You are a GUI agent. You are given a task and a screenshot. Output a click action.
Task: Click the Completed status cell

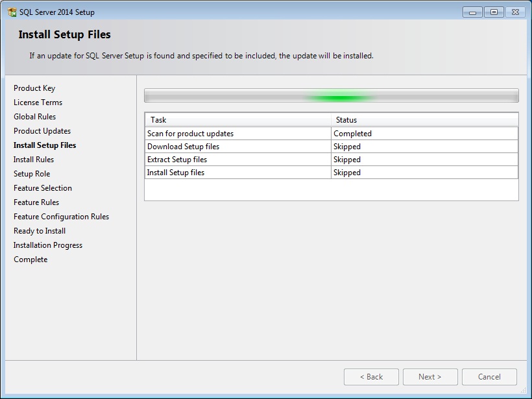424,134
